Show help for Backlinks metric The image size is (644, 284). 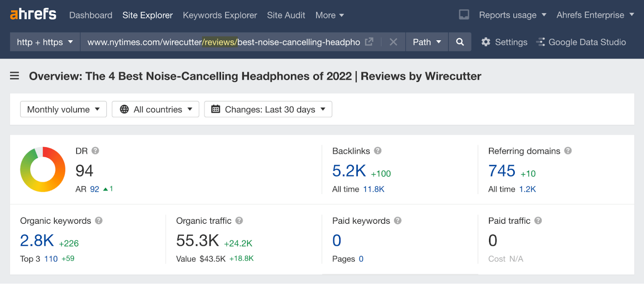click(378, 150)
